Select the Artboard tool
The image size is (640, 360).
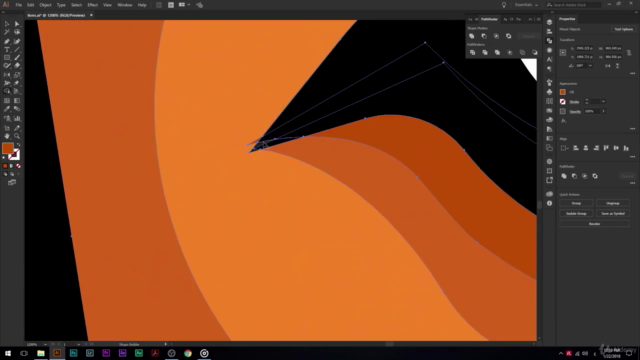(x=7, y=128)
